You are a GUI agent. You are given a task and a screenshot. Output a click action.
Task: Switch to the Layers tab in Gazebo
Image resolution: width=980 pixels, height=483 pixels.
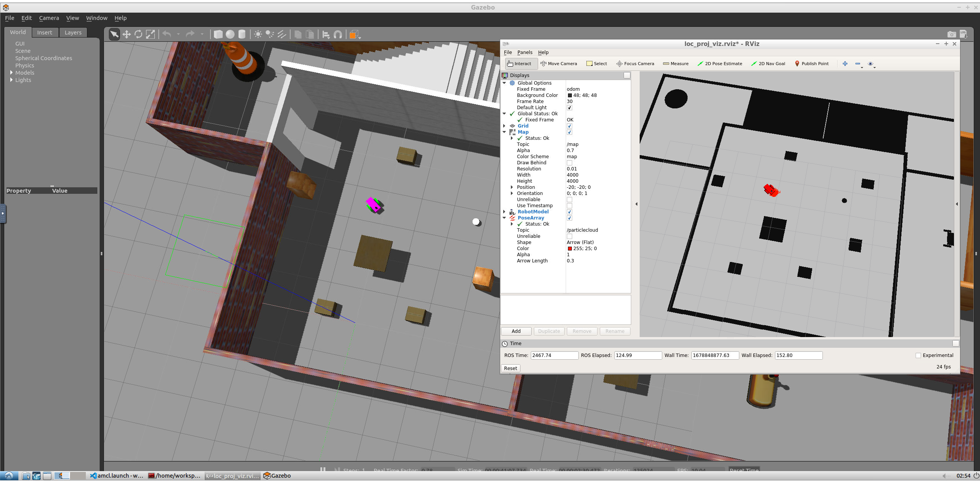[73, 33]
